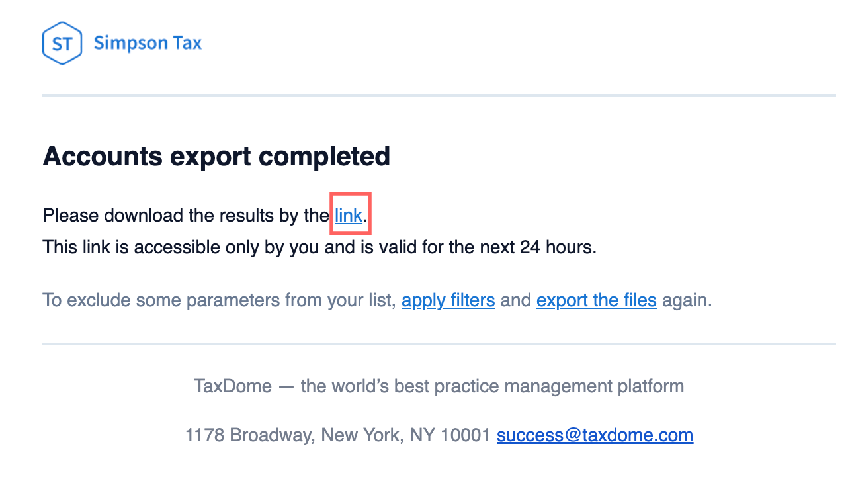Click the success@taxdome.com email address
Image resolution: width=848 pixels, height=504 pixels.
click(595, 435)
